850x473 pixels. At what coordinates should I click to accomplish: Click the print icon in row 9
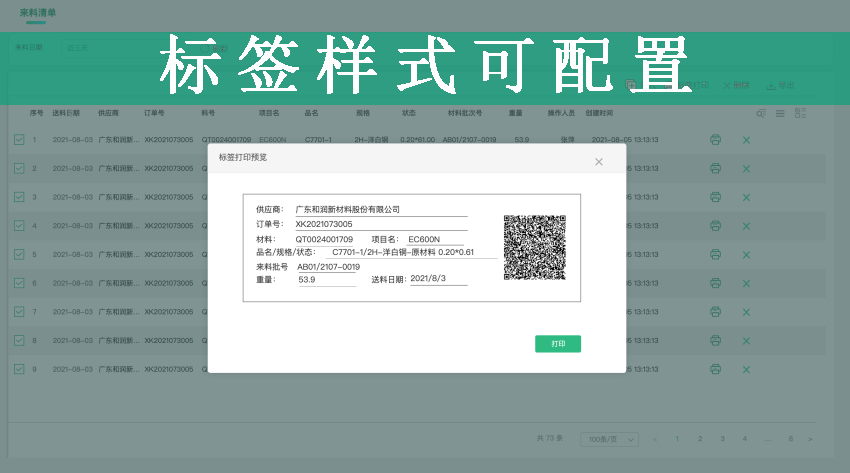point(715,369)
